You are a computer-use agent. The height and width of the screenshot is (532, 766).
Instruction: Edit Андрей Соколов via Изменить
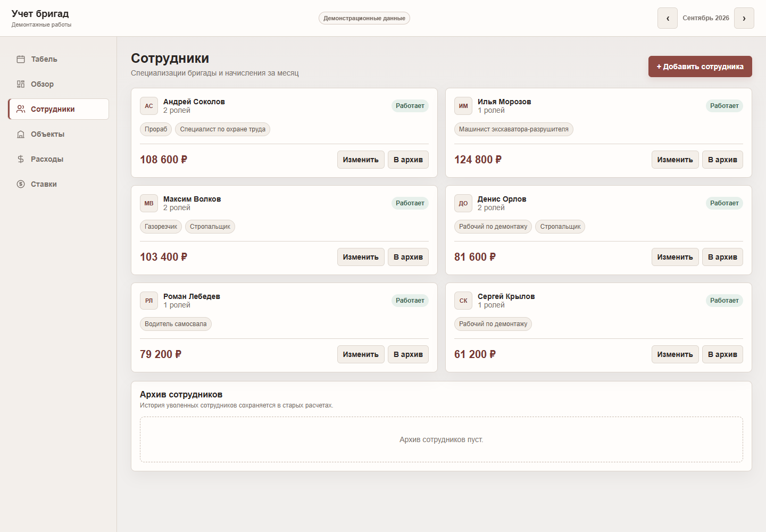[361, 160]
